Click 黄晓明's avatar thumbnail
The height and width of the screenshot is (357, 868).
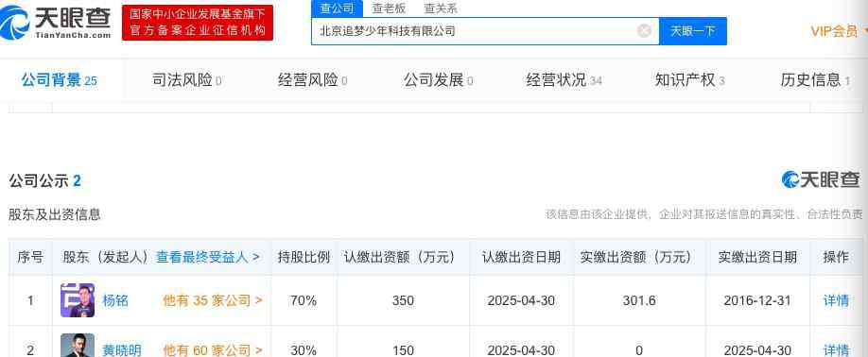(78, 346)
